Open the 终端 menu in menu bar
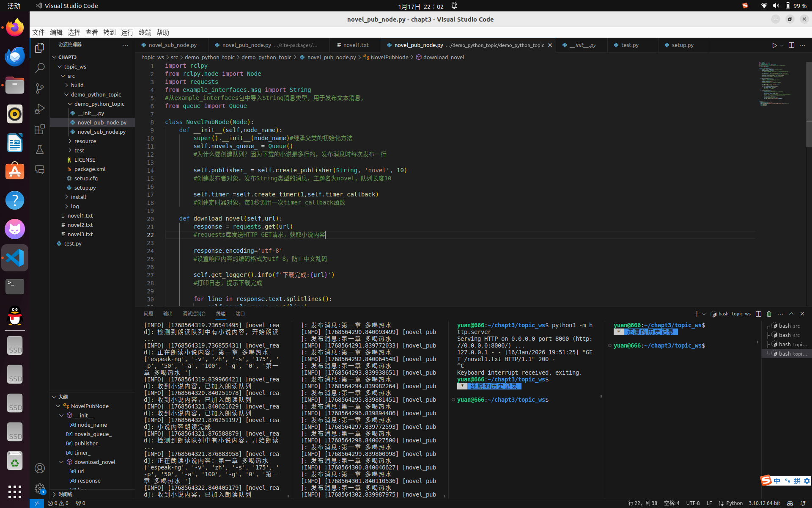Image resolution: width=812 pixels, height=508 pixels. point(145,33)
